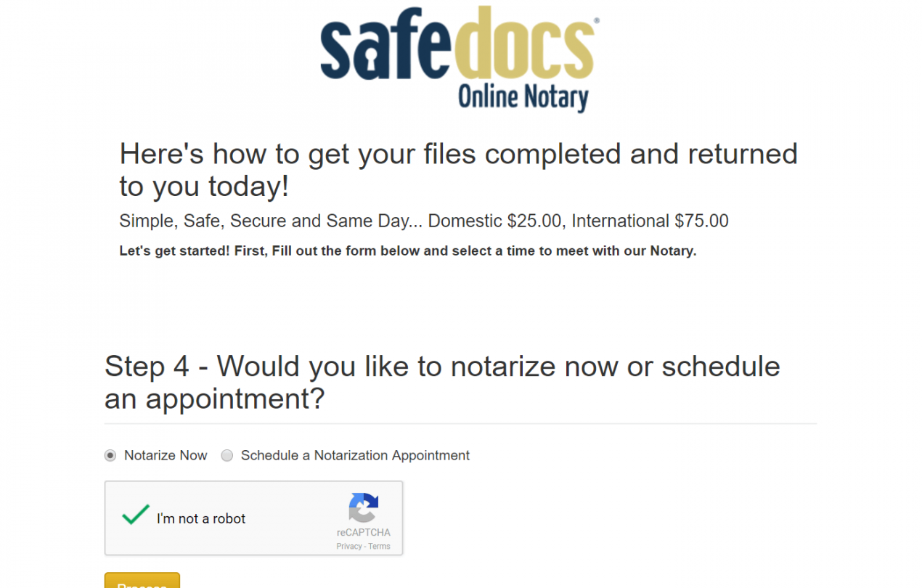922x588 pixels.
Task: Click the reCAPTCHA branding label
Action: click(x=364, y=533)
